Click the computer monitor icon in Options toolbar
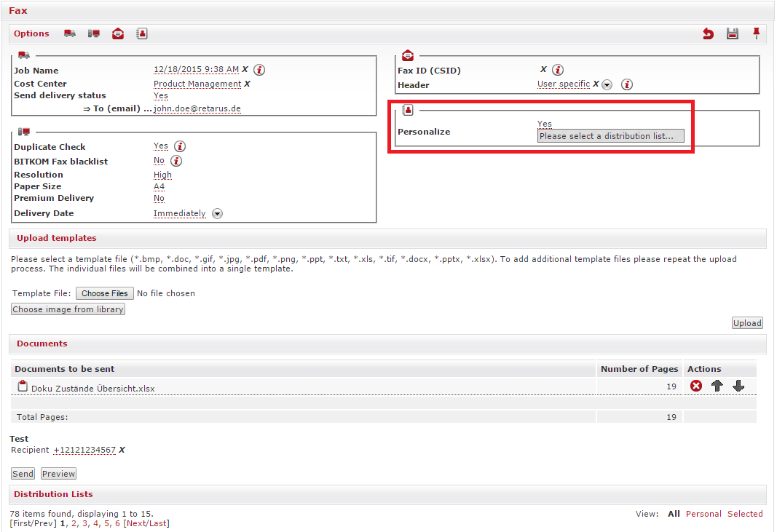777x532 pixels. [x=94, y=33]
